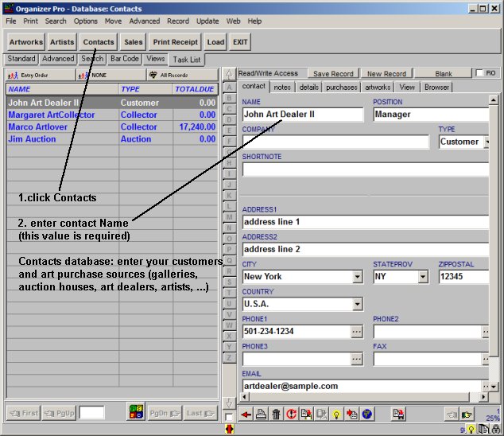Click the red arrow copy-document icon

pos(351,415)
